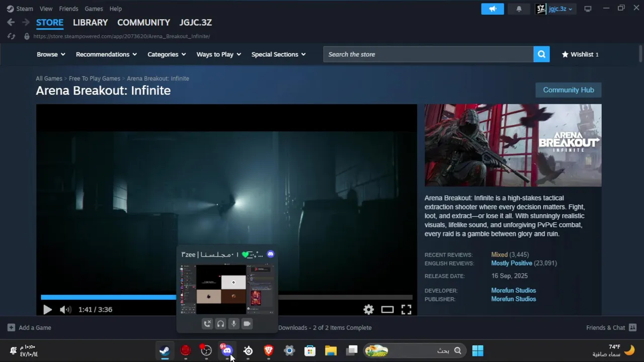Open the announcements megaphone button
Viewport: 644px width, 362px height.
pos(493,9)
